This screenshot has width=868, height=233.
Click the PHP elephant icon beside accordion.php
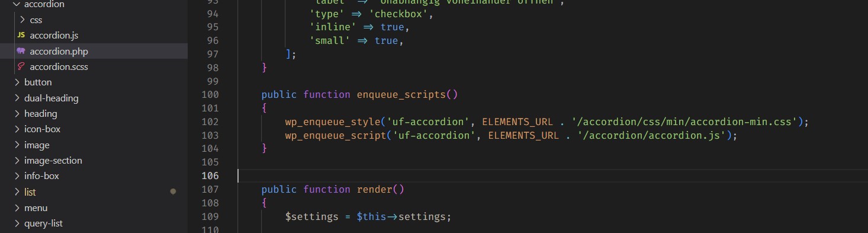pyautogui.click(x=21, y=52)
